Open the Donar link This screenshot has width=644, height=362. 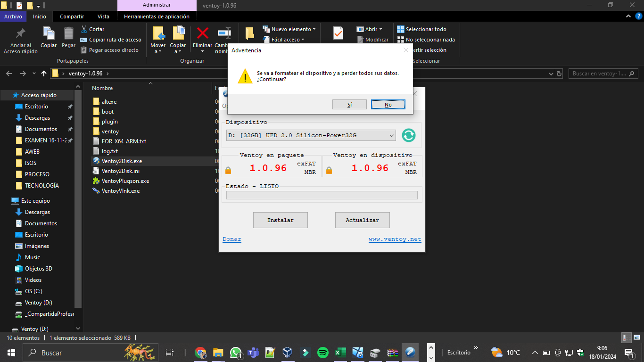232,239
